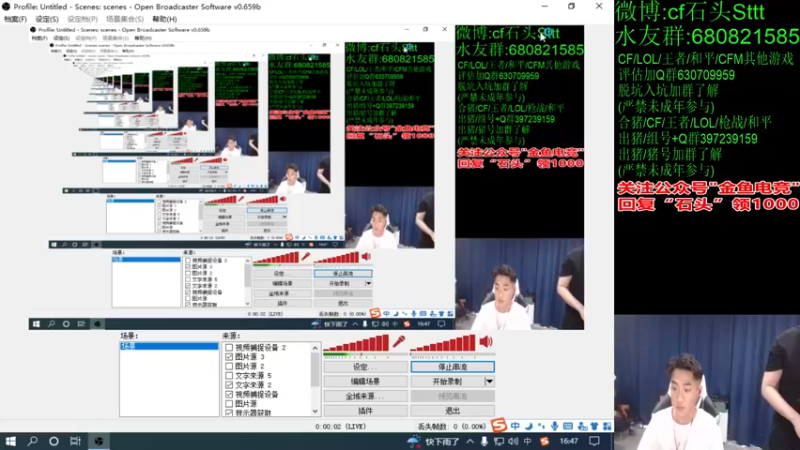Click the 编辑场景 button
This screenshot has width=800, height=450.
tap(366, 381)
